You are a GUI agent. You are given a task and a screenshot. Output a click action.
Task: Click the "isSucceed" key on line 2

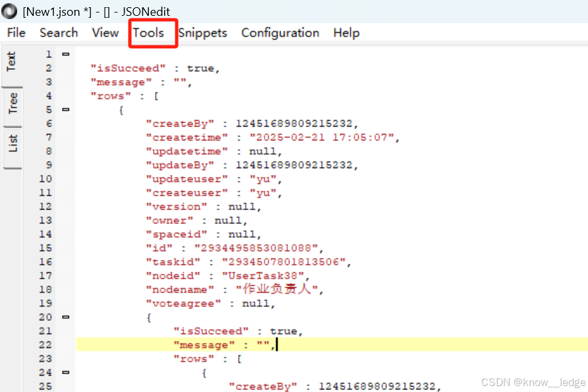(128, 69)
